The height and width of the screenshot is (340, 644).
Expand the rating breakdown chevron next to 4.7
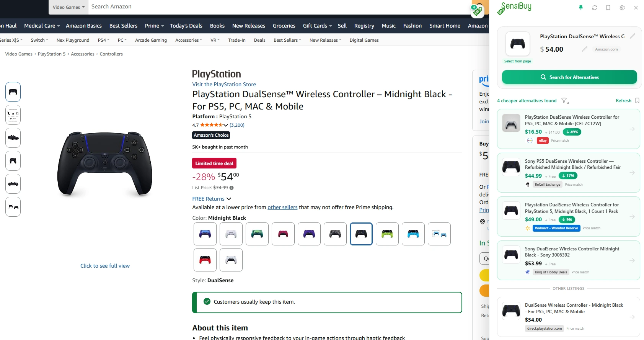[x=226, y=125]
